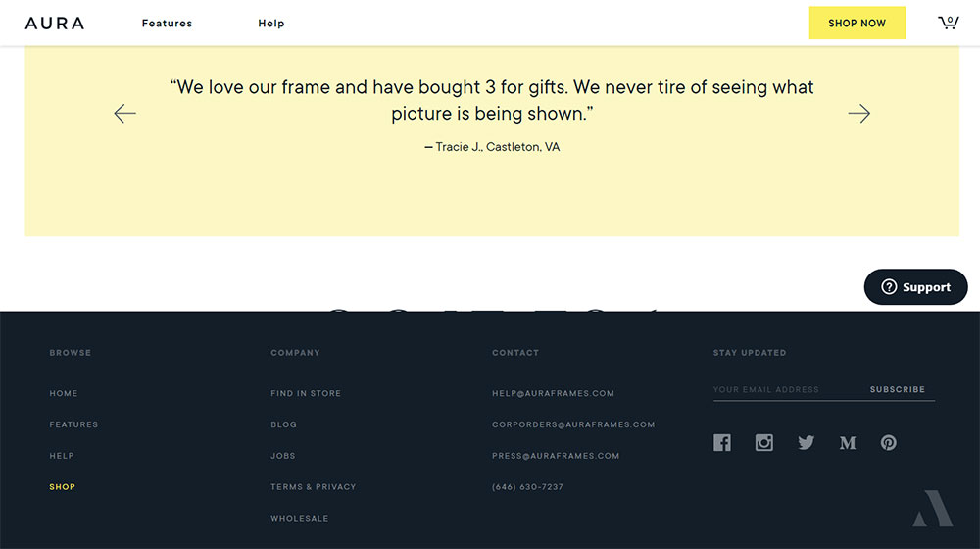Open the shopping cart icon
Screen dimensions: 980x549
[x=948, y=23]
